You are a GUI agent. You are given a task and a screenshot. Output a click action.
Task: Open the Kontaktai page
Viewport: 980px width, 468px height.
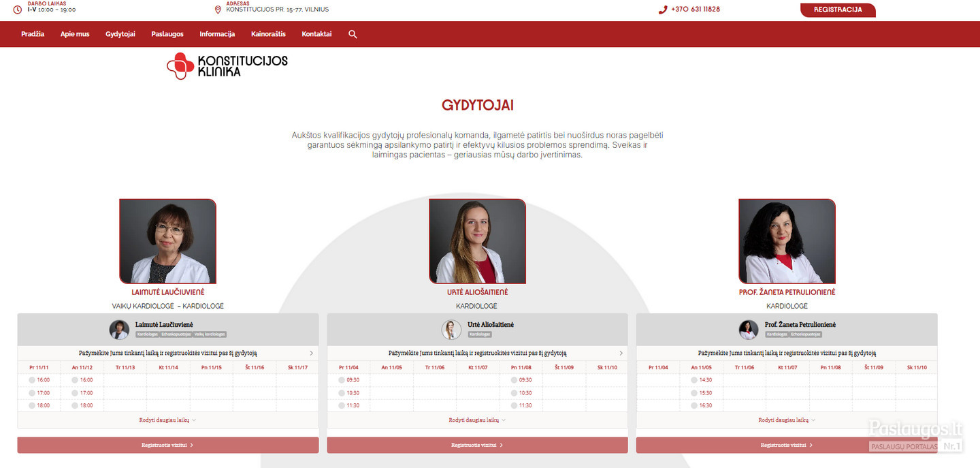pos(317,34)
